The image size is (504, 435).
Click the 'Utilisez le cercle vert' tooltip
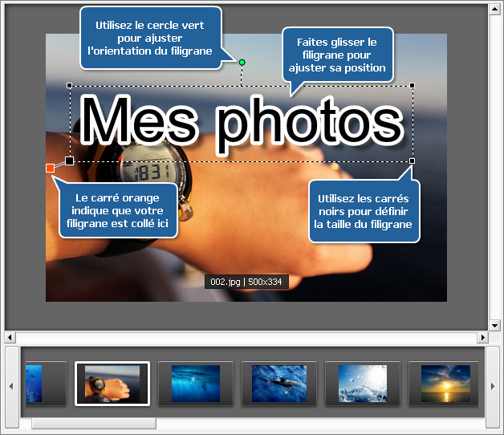[x=150, y=38]
